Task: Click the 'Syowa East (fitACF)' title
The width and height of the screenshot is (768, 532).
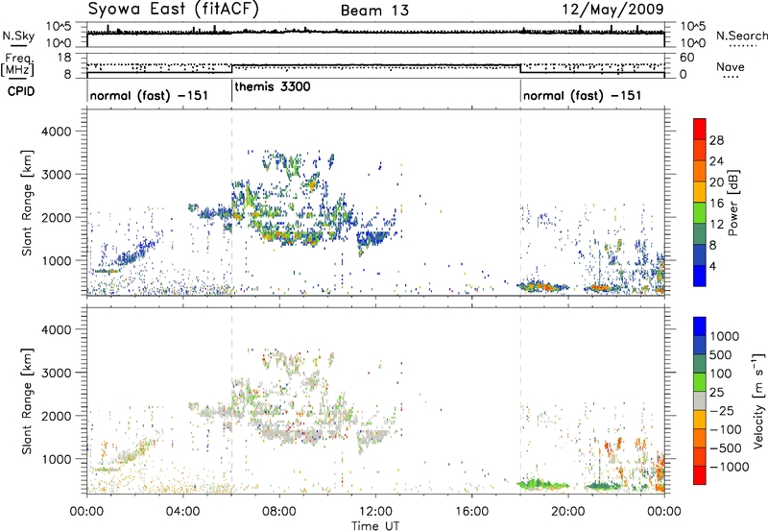Action: [174, 9]
